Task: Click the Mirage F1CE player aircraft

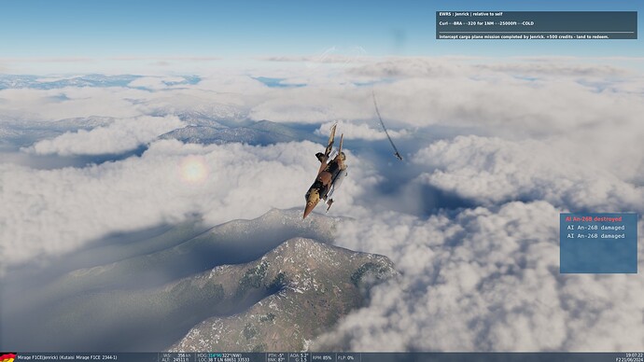Action: [327, 172]
